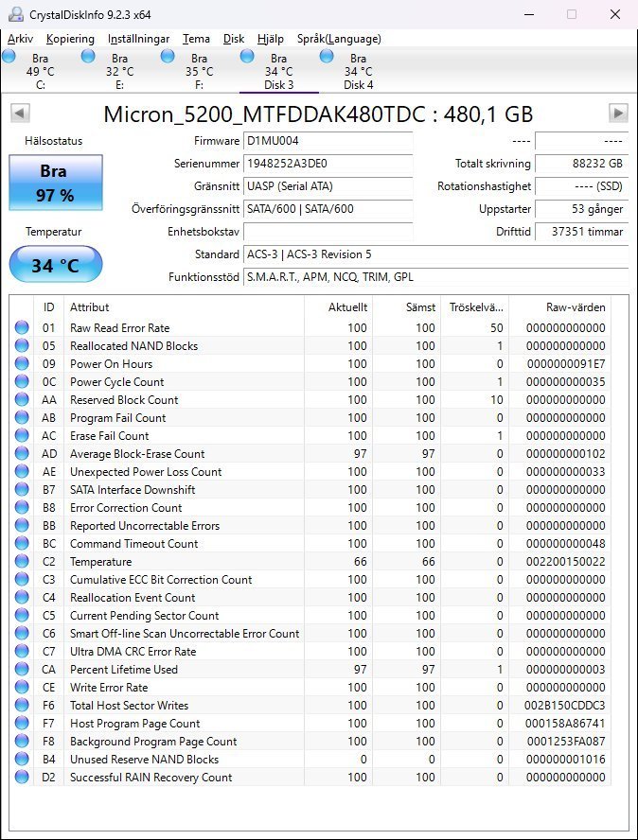The width and height of the screenshot is (638, 840).
Task: Switch to drive E: tab
Action: point(119,72)
